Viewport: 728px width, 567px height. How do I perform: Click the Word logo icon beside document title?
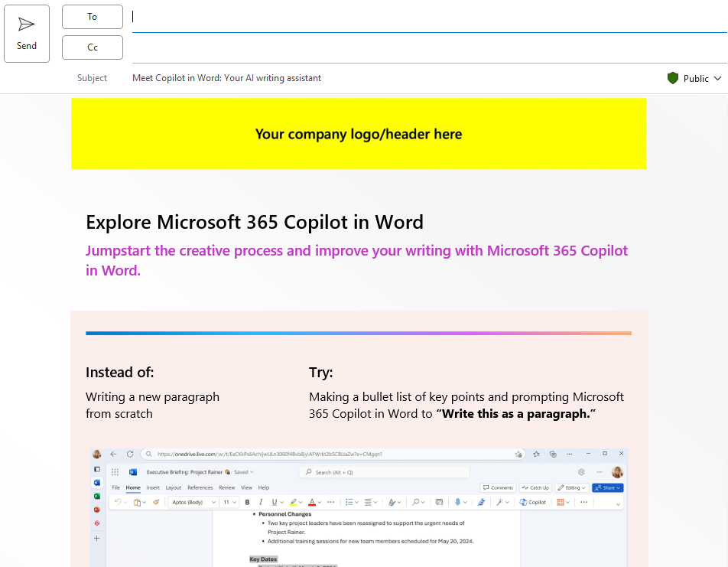coord(133,471)
